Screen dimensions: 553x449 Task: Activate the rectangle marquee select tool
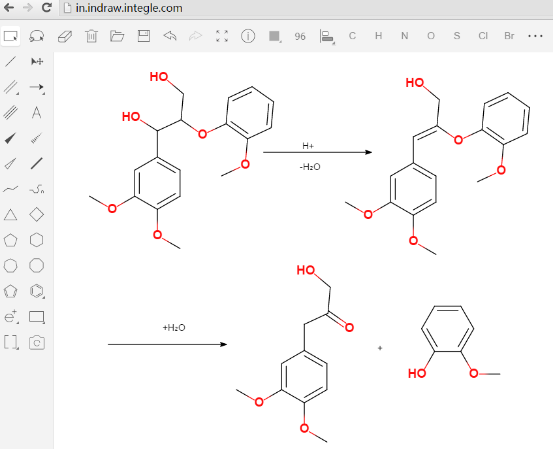11,36
